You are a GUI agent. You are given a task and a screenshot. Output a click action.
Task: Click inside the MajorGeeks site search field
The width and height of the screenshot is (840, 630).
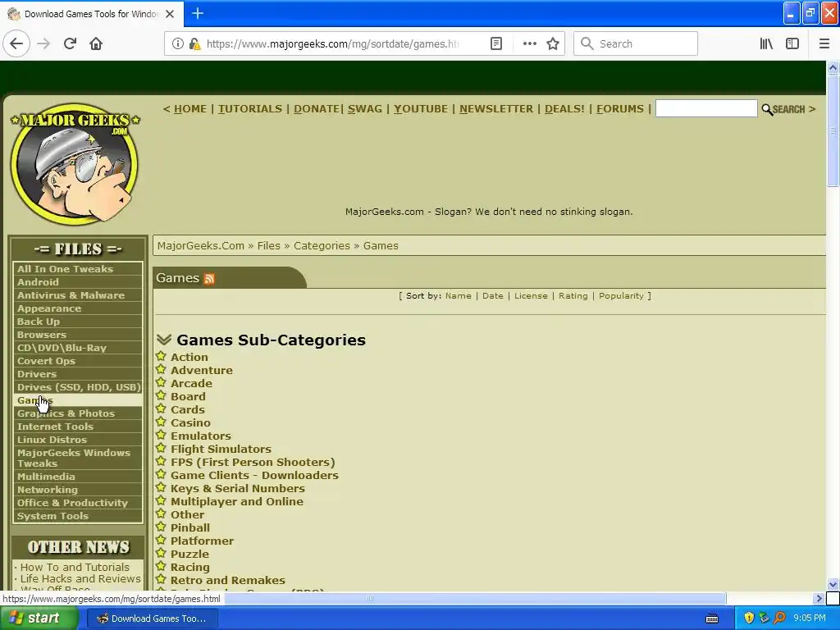[x=706, y=108]
